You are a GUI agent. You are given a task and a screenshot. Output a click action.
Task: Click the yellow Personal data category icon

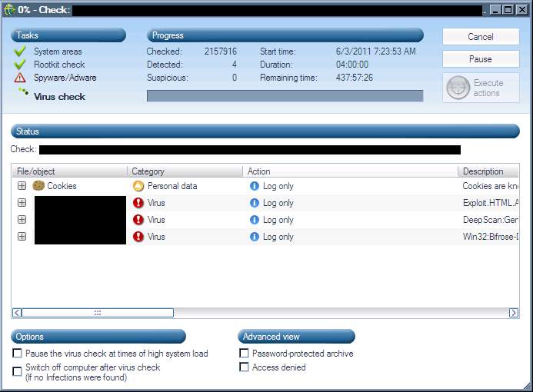(138, 186)
